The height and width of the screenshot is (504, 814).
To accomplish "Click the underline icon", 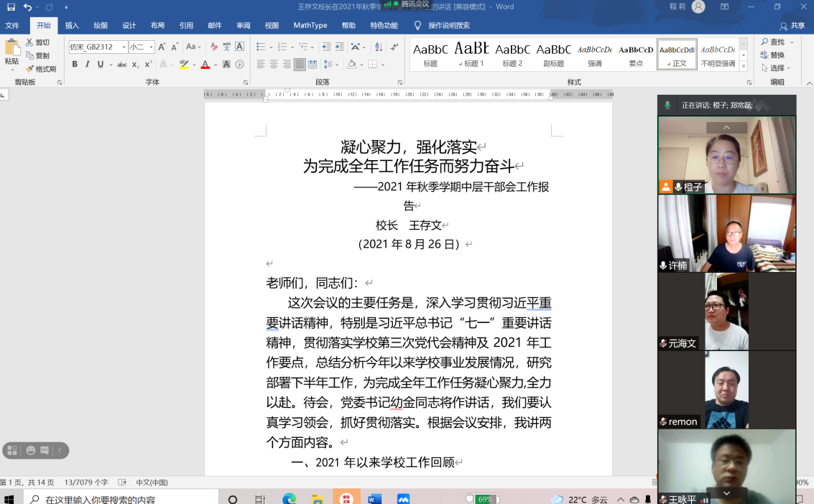I will 100,64.
